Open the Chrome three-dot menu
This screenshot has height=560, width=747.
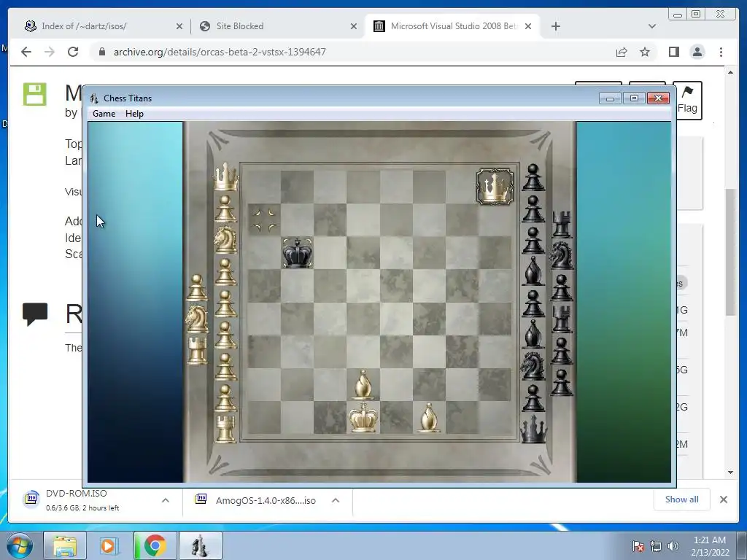721,52
